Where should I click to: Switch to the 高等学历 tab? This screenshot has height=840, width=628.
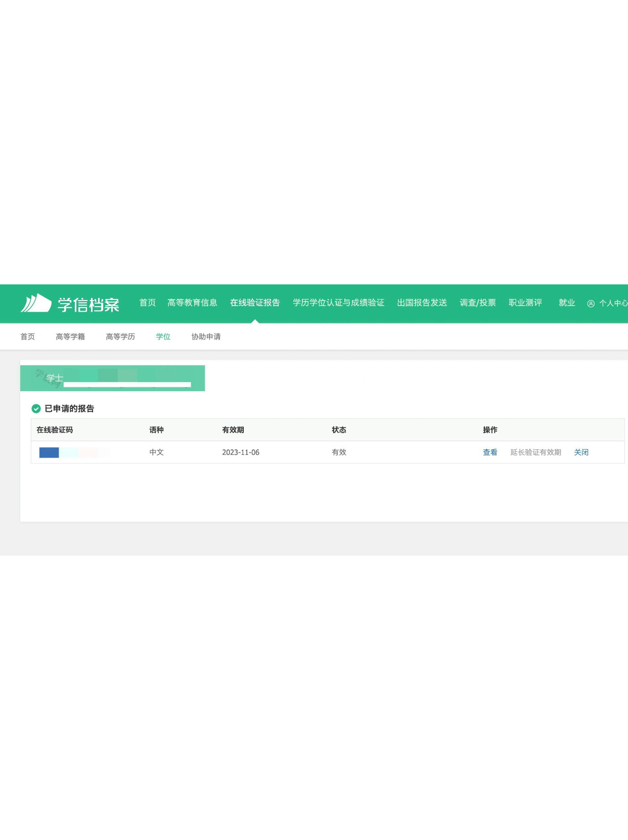[x=120, y=337]
